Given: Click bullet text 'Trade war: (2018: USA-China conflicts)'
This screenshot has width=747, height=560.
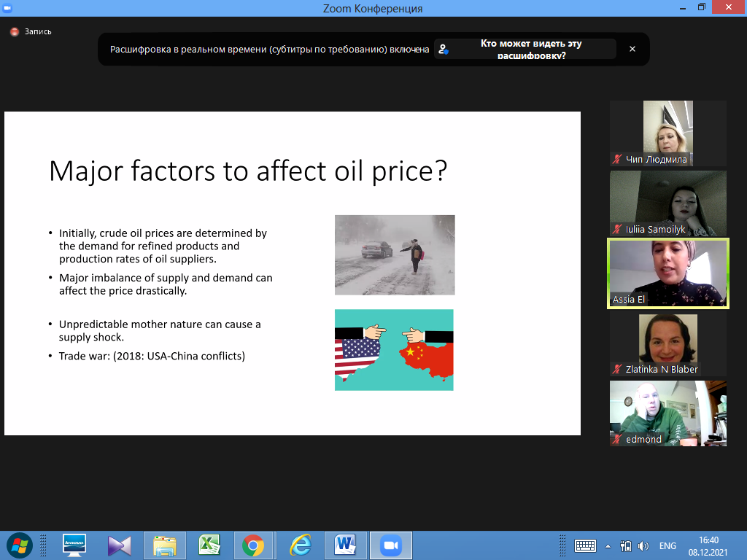Looking at the screenshot, I should (x=152, y=356).
